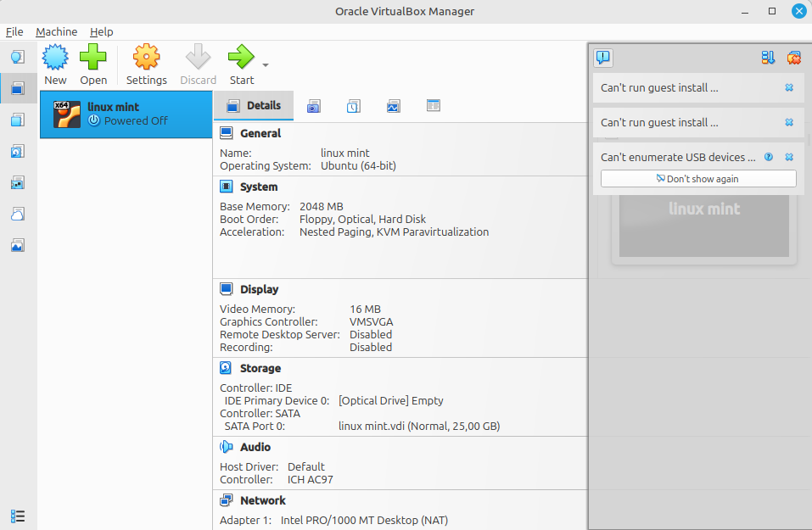The width and height of the screenshot is (812, 530).
Task: Click help icon beside USB devices notification
Action: click(769, 157)
